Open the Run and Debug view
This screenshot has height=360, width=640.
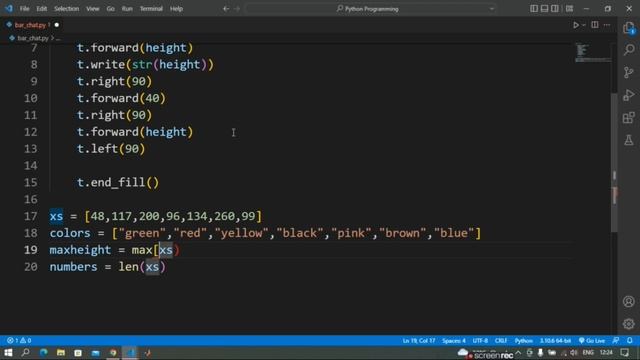tap(629, 95)
